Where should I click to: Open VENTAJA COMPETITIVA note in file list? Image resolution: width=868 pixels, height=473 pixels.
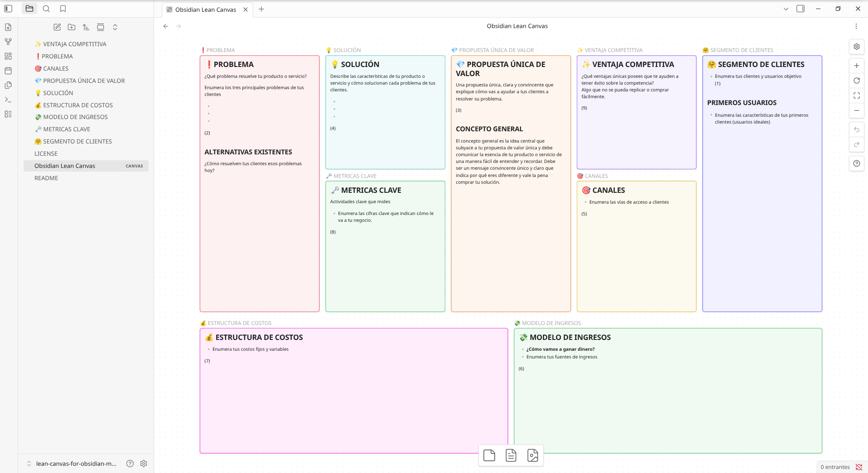click(x=86, y=44)
